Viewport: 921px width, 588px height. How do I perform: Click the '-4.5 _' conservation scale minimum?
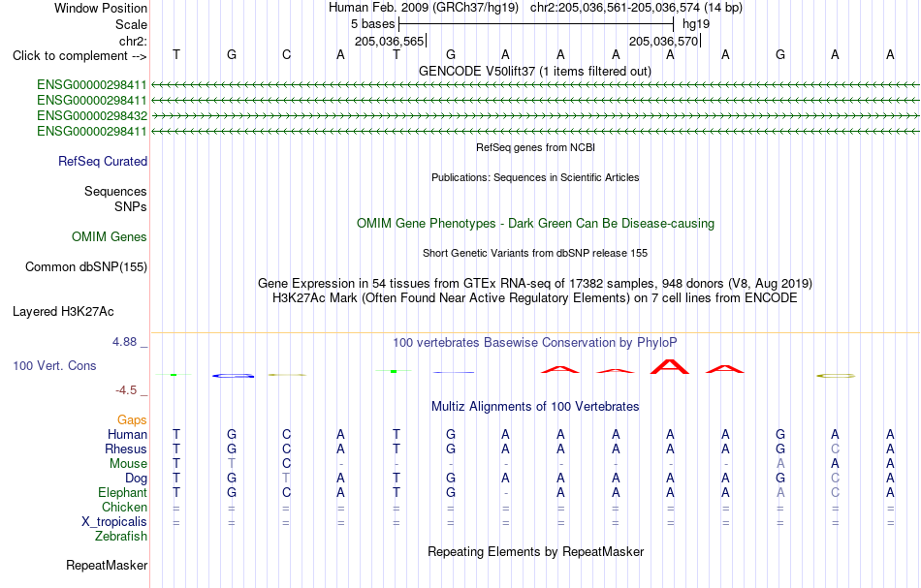click(131, 390)
